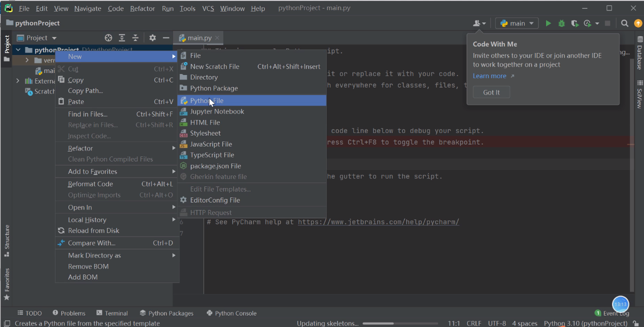
Task: Choose Jupyter Notebook in the submenu
Action: pos(217,111)
